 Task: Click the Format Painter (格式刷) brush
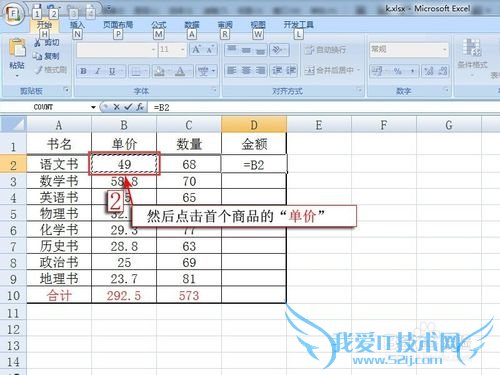(51, 70)
